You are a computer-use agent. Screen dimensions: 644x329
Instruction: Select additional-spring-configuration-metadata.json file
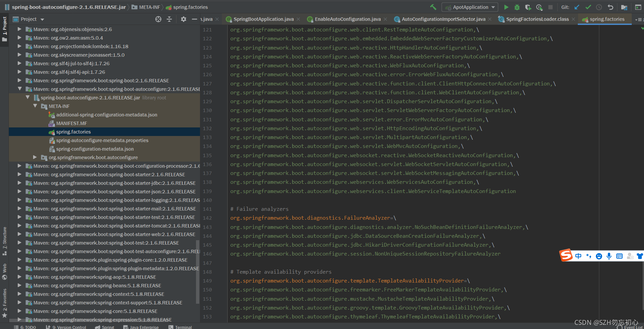pyautogui.click(x=107, y=114)
